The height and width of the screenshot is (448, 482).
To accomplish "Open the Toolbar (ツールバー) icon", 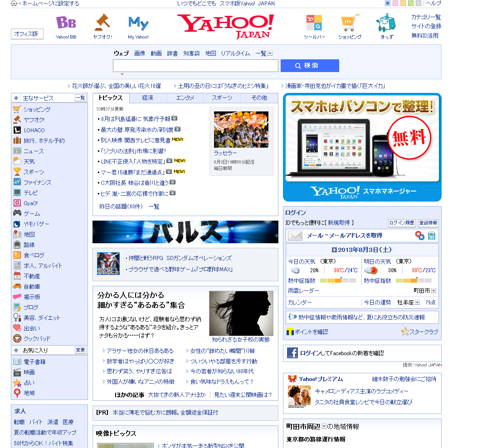I will (x=314, y=23).
